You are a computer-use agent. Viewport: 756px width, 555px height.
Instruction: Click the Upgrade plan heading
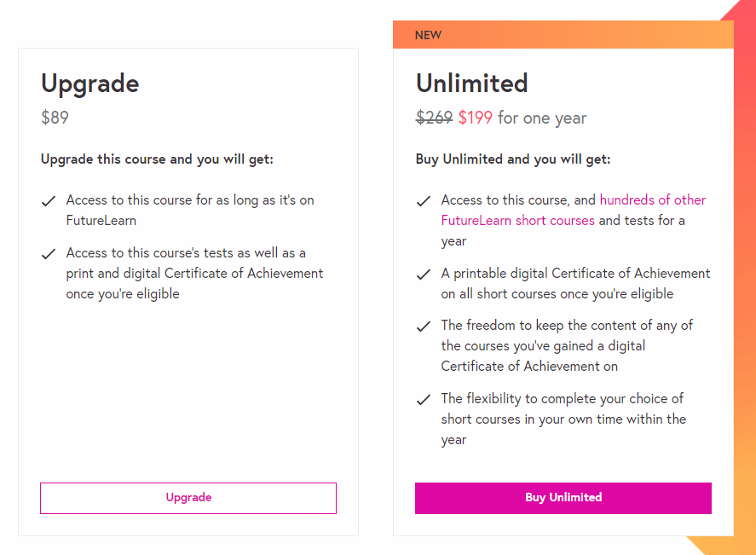pos(90,84)
